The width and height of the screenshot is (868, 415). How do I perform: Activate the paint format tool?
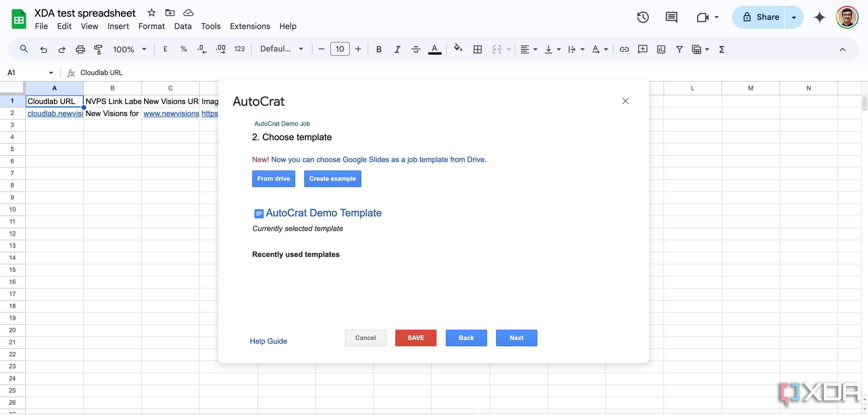point(99,49)
